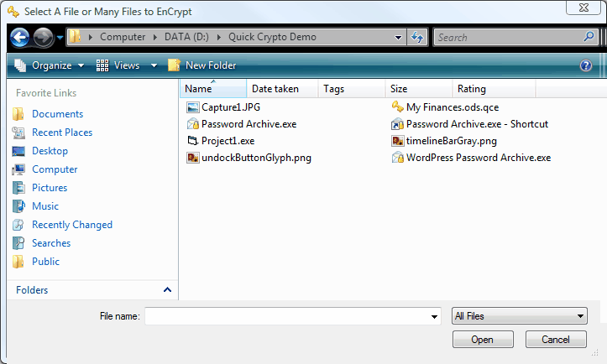Select Password Archive.exe - Shortcut
The width and height of the screenshot is (607, 364).
click(469, 124)
